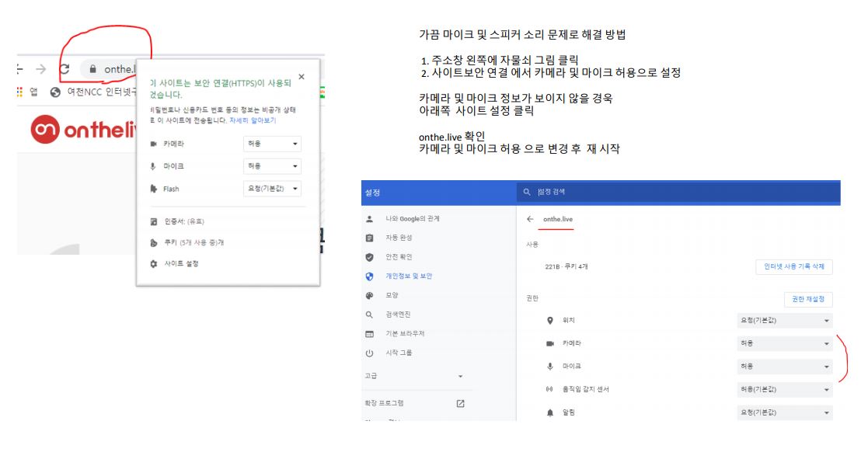Click the padlock icon in address bar
The width and height of the screenshot is (868, 459).
(93, 69)
